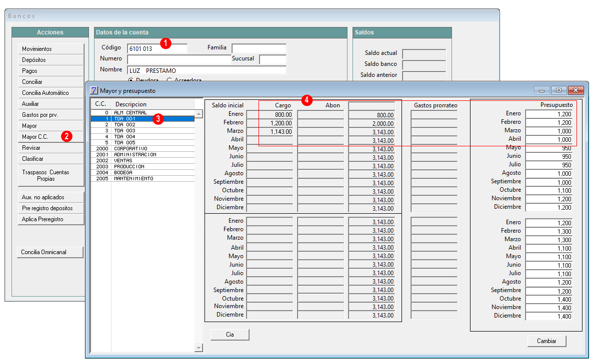This screenshot has width=597, height=364.
Task: Click the Familia input field
Action: pos(259,48)
